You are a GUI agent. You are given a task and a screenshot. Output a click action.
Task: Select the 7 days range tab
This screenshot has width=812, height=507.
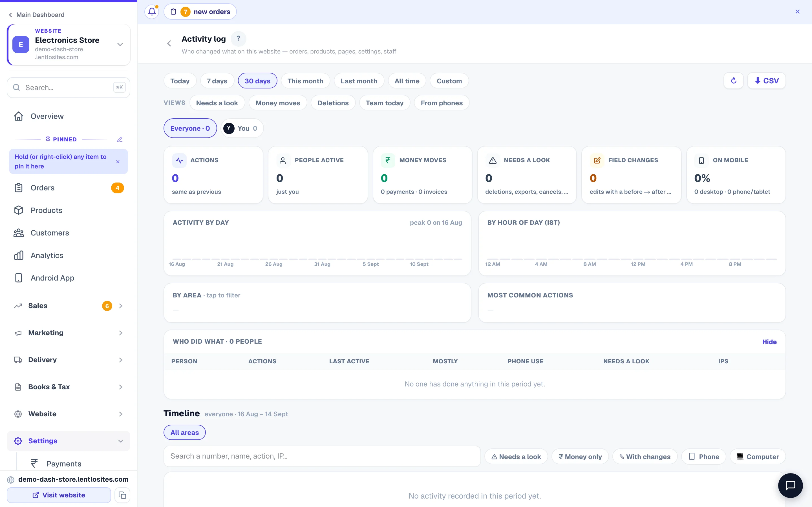pos(217,81)
